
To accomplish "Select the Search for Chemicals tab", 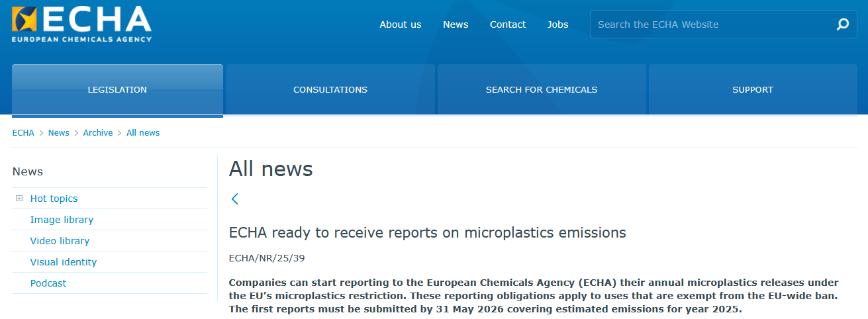I will point(542,90).
